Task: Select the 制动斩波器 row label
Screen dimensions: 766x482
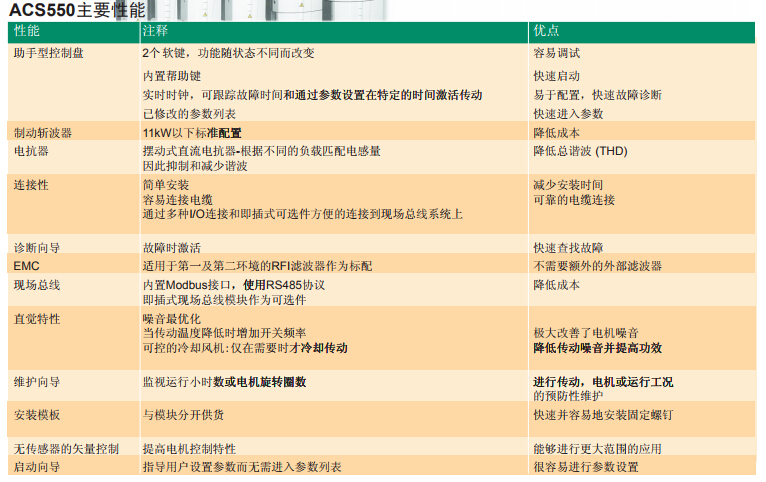Action: click(x=42, y=132)
